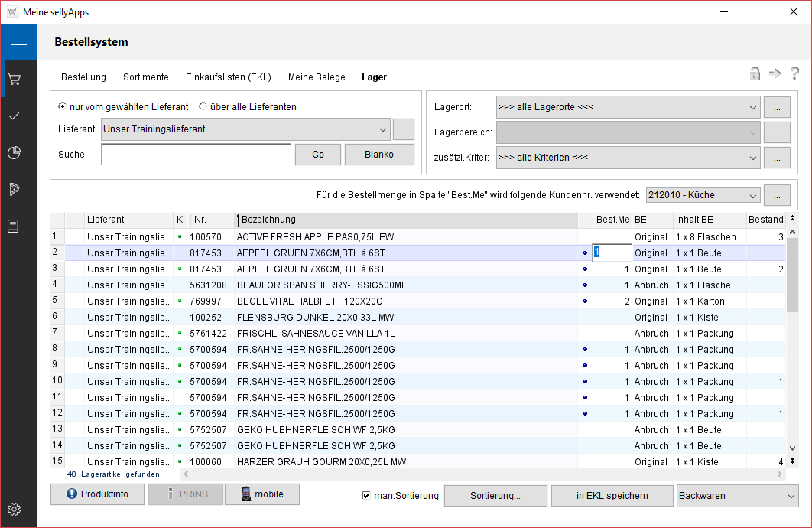The width and height of the screenshot is (812, 528).
Task: Open the Einkaufslisten (EKL) tab
Action: coord(228,77)
